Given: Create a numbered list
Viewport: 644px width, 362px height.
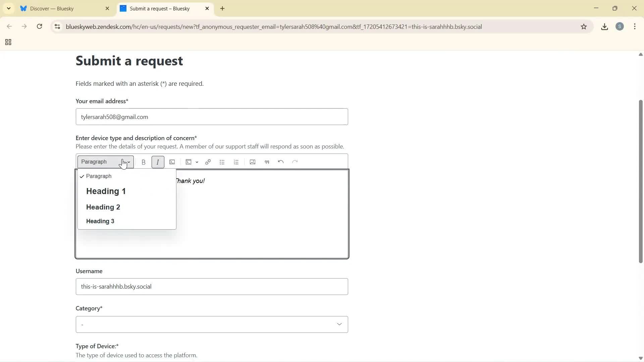Looking at the screenshot, I should tap(236, 162).
